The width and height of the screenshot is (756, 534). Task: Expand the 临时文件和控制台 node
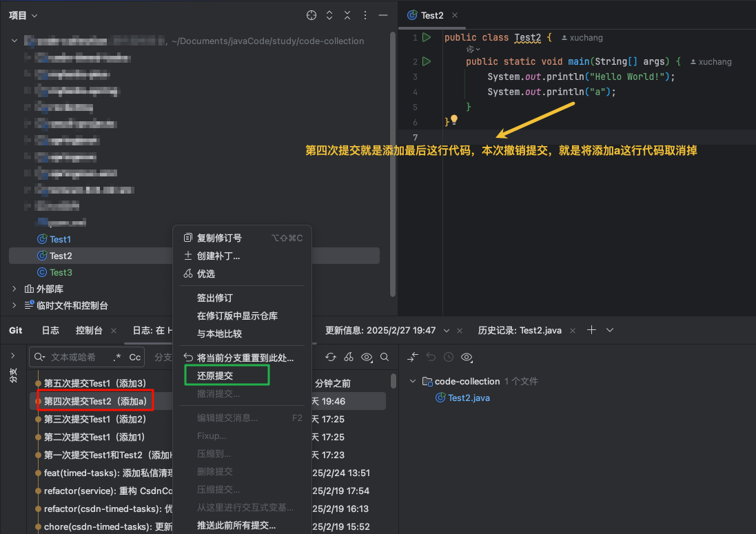[14, 305]
